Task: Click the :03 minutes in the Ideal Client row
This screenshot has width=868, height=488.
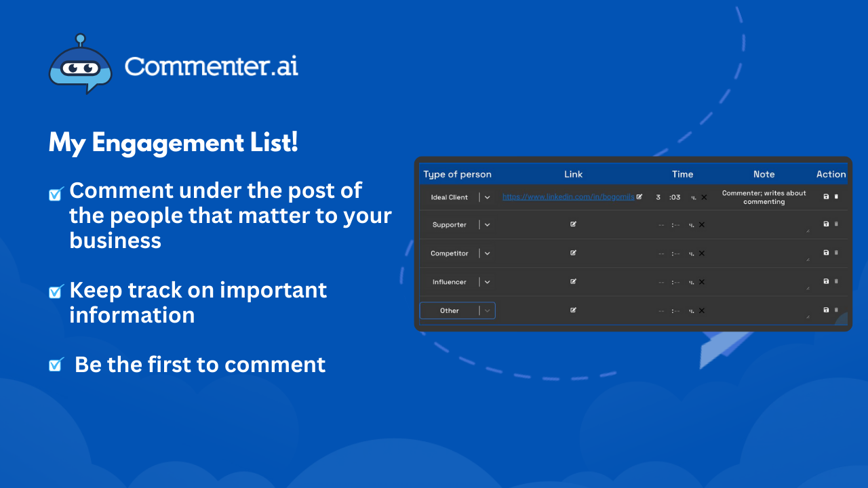Action: point(675,197)
